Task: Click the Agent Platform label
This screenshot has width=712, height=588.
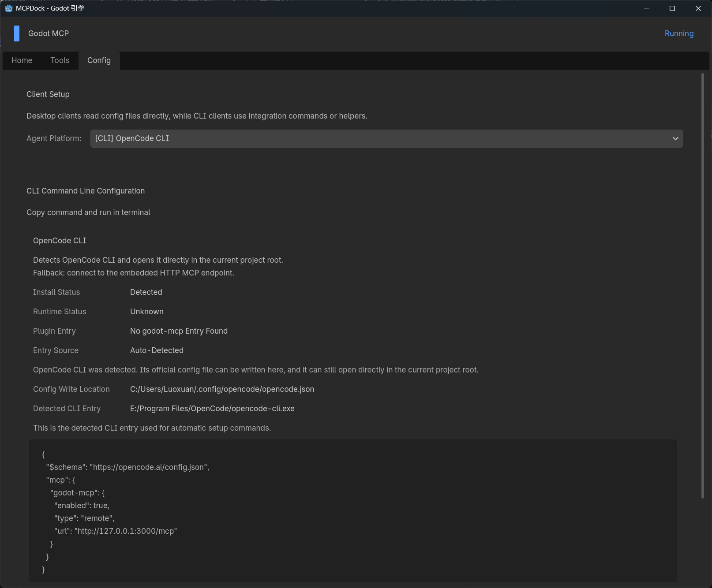Action: point(54,138)
